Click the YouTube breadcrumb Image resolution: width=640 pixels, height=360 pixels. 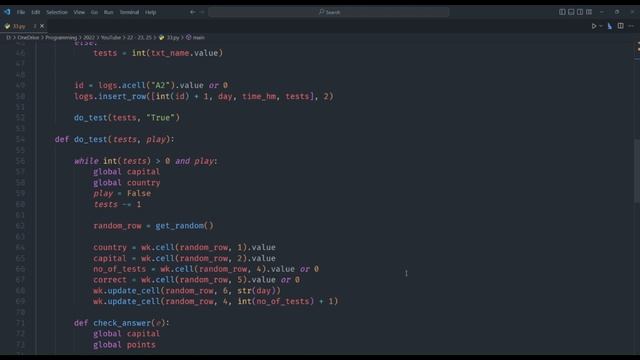click(x=111, y=38)
